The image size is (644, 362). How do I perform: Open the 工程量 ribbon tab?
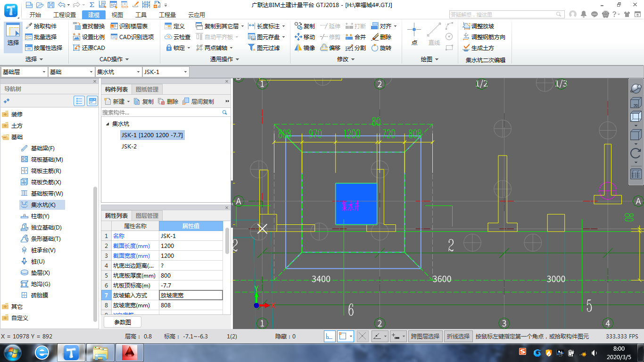167,15
